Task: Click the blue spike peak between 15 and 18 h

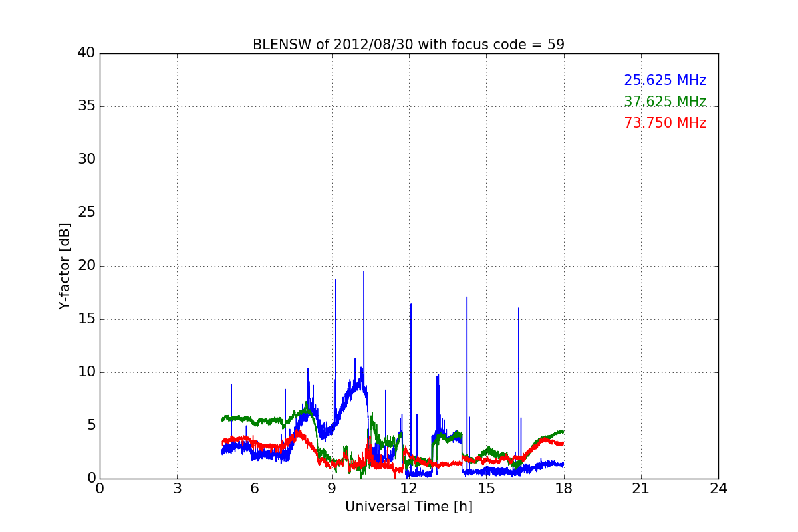Action: pos(519,308)
